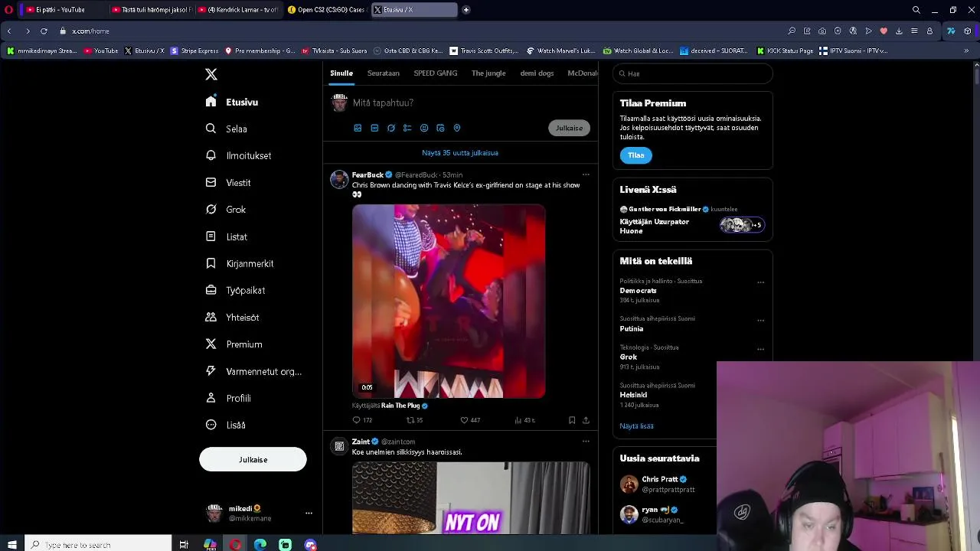
Task: Open Rain The Plug source link
Action: pos(400,406)
